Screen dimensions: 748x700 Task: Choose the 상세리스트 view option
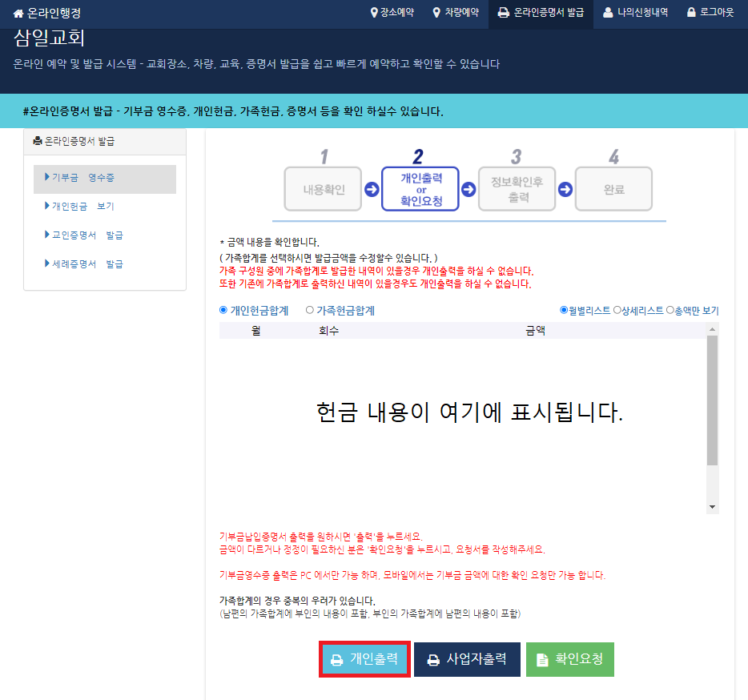coord(617,310)
